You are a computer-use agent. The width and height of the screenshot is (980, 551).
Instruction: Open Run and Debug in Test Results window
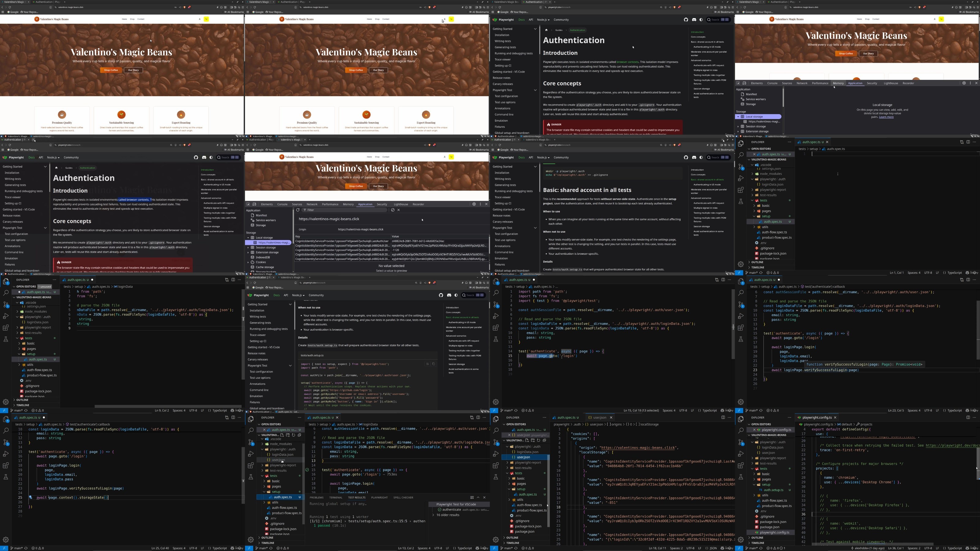click(251, 454)
